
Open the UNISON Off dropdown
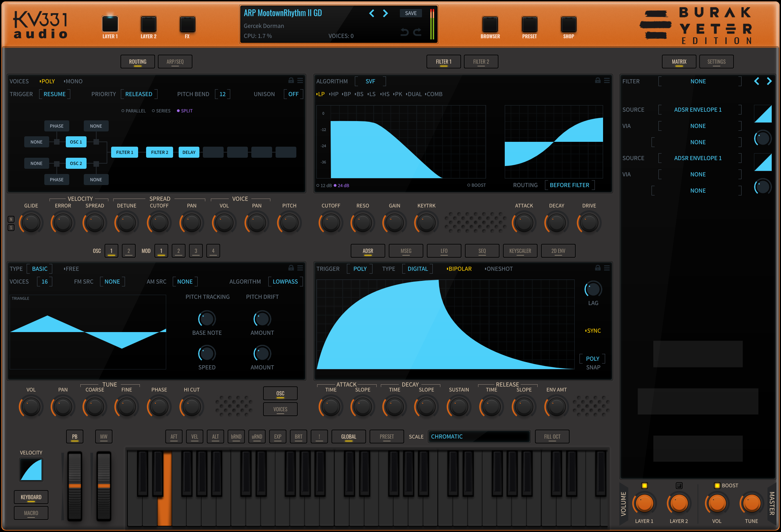(x=294, y=94)
